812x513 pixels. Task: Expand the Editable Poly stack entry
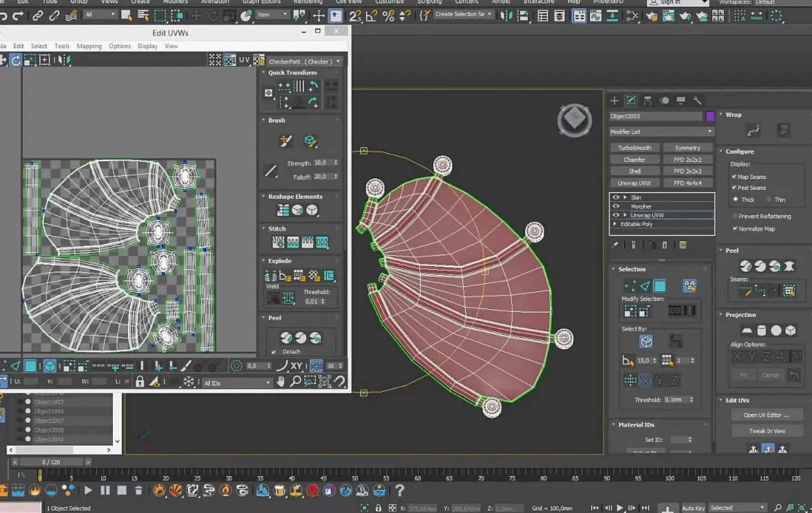(x=615, y=224)
